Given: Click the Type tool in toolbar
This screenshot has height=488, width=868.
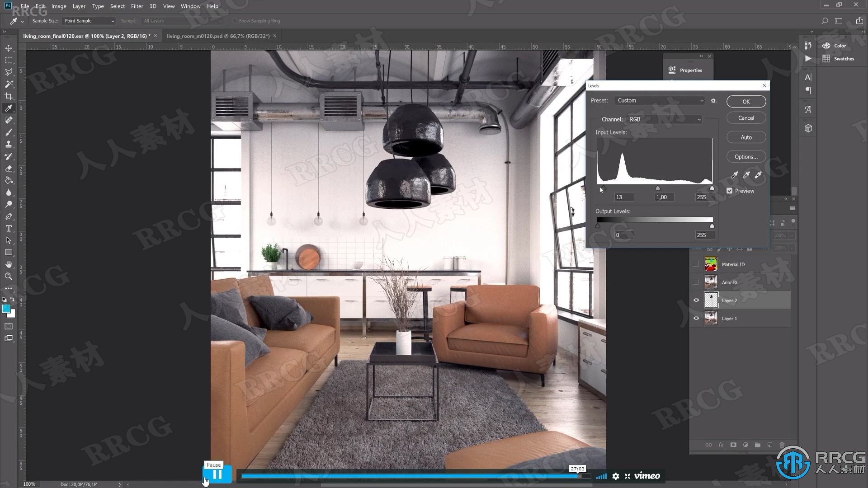Looking at the screenshot, I should point(8,228).
